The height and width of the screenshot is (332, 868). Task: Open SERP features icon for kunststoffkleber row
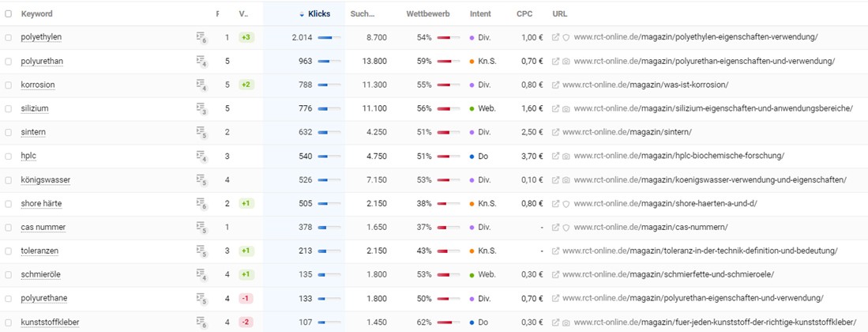tap(201, 323)
